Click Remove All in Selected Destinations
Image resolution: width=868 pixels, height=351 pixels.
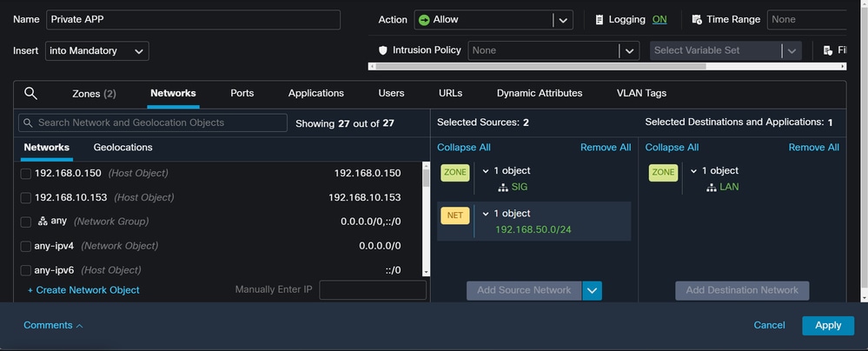(x=814, y=148)
